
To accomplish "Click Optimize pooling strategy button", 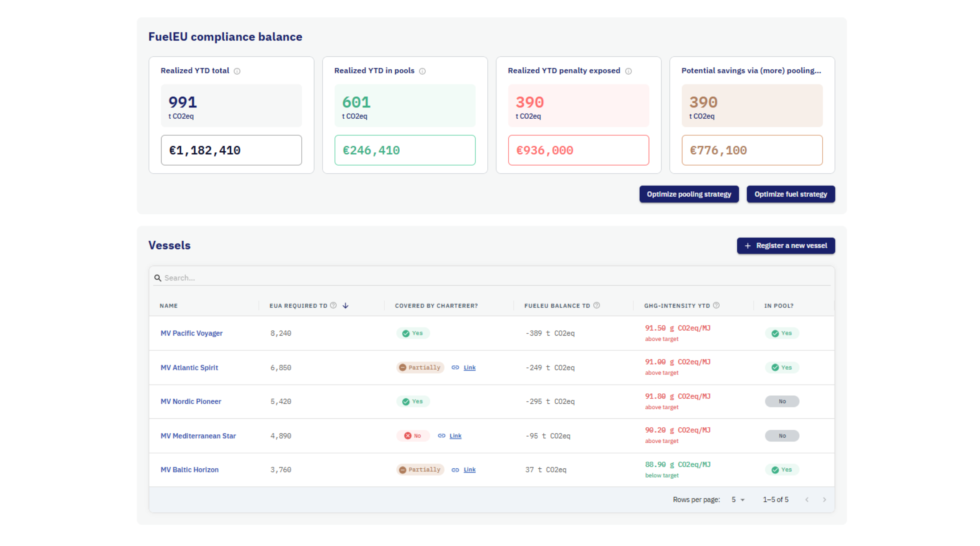I will (689, 194).
